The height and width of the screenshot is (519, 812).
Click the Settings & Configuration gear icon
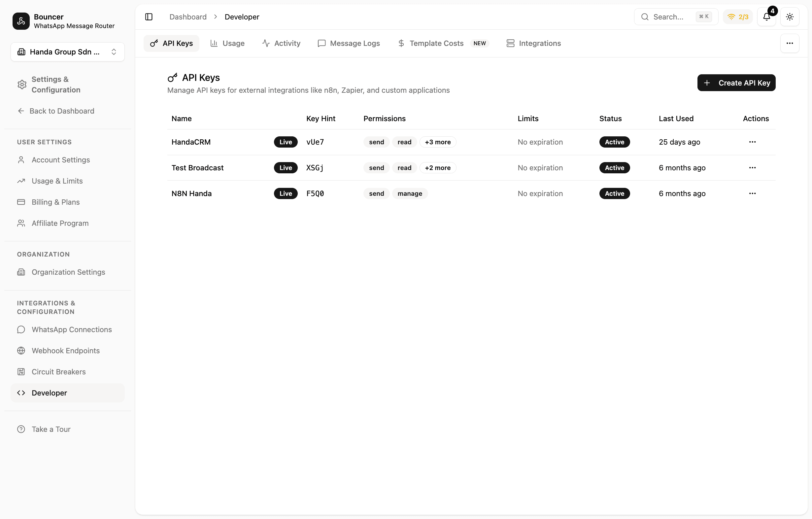tap(22, 85)
